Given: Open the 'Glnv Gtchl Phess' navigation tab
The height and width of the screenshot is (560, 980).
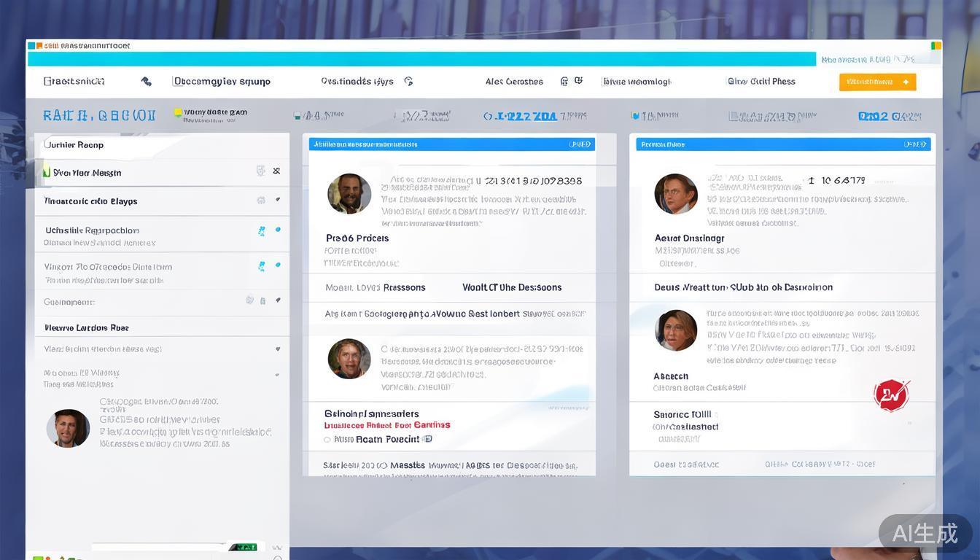Looking at the screenshot, I should click(x=761, y=82).
